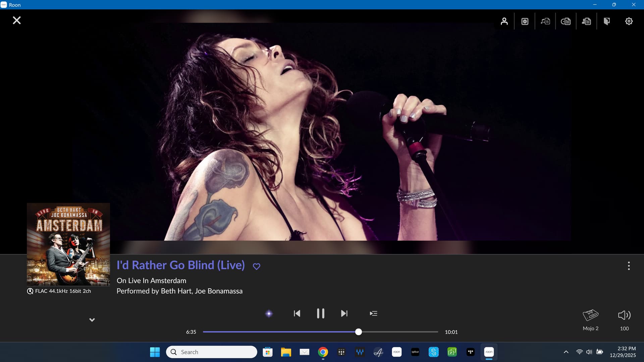
Task: Open album review view icon
Action: [x=566, y=21]
